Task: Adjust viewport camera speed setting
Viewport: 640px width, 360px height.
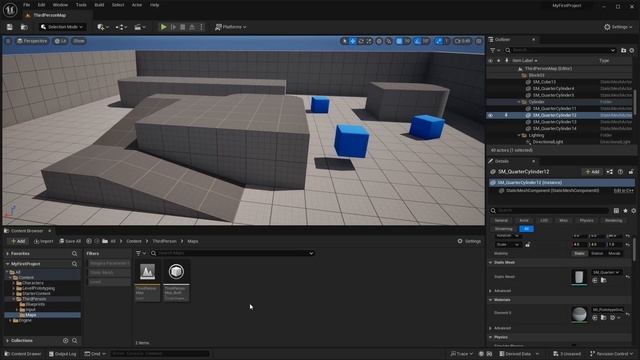Action: (462, 41)
